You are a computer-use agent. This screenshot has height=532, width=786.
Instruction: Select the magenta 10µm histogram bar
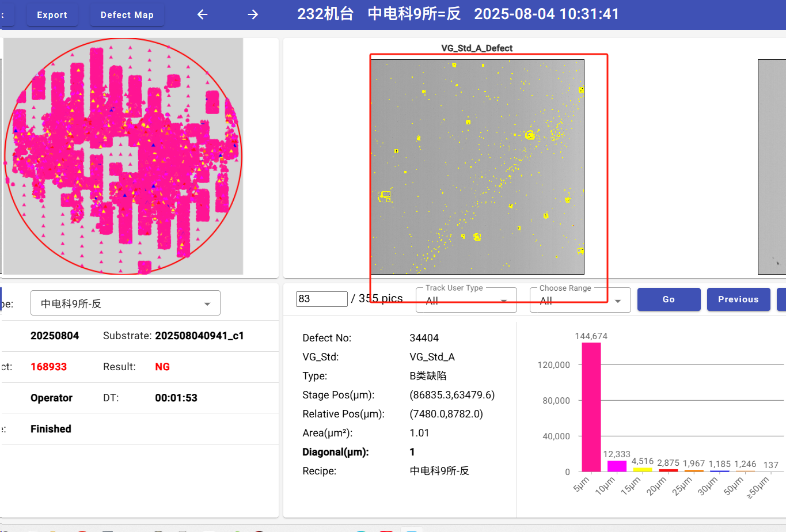(617, 466)
